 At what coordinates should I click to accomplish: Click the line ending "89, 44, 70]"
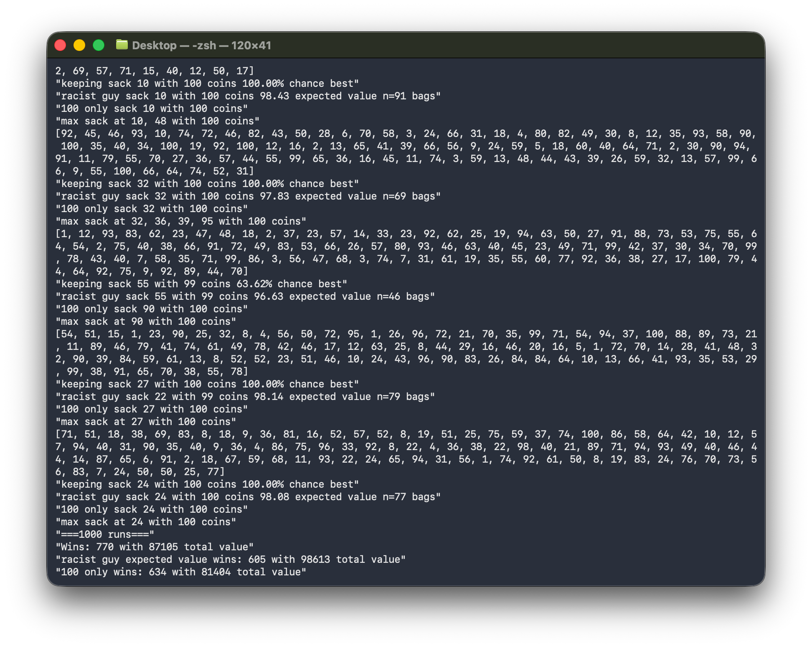point(152,271)
